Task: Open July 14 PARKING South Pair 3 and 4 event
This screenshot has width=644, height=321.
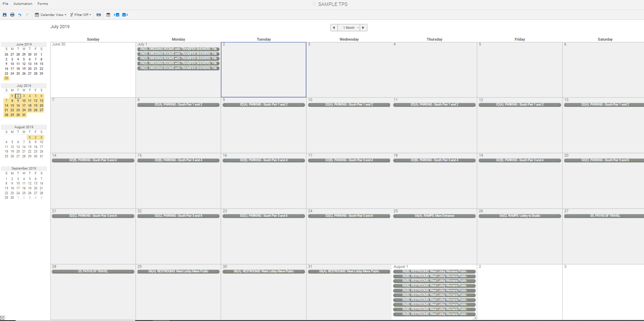Action: pyautogui.click(x=93, y=160)
